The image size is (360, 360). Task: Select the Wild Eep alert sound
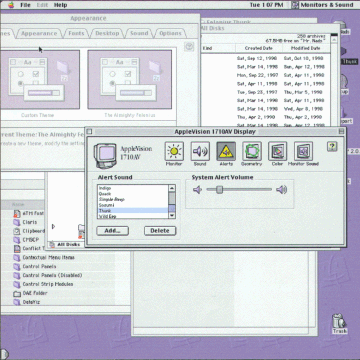click(133, 216)
